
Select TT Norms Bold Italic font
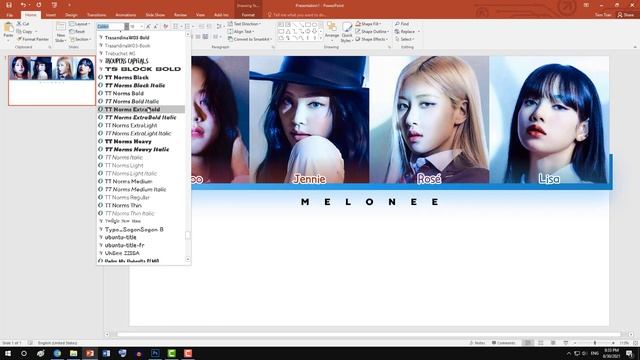click(x=141, y=101)
